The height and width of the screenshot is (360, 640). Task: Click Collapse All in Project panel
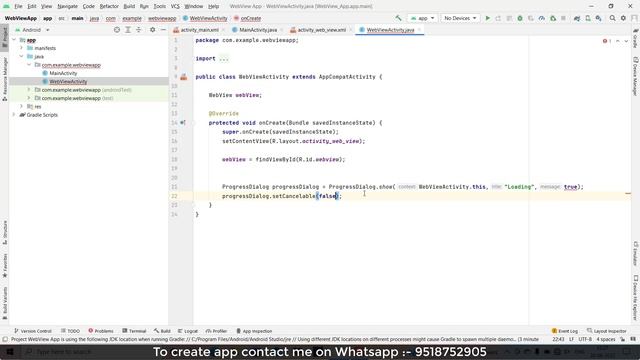[138, 30]
